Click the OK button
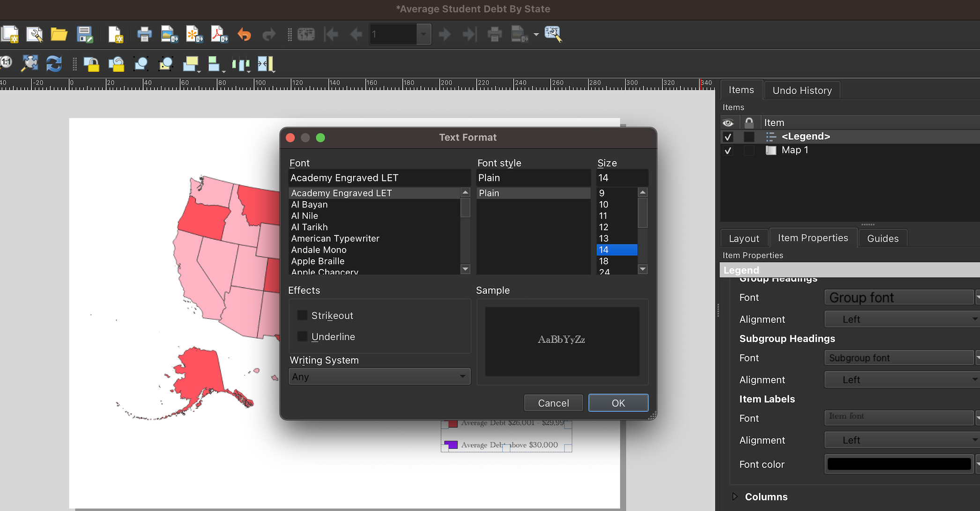This screenshot has height=511, width=980. click(x=618, y=403)
